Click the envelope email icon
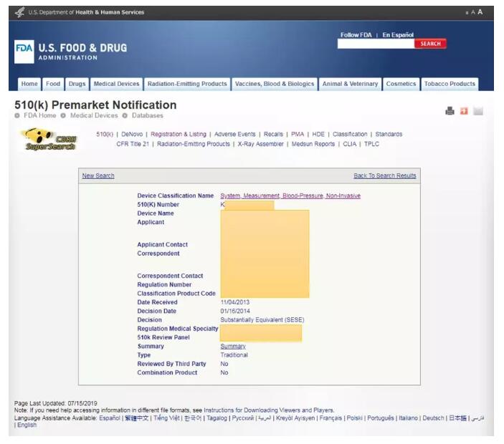The image size is (504, 444). coord(478,111)
